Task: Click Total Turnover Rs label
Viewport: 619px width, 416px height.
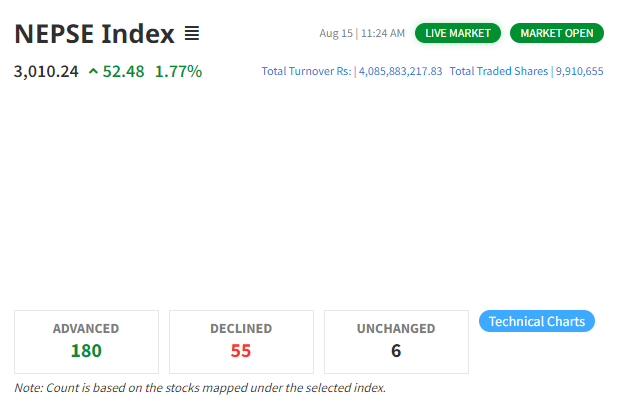Action: coord(306,71)
